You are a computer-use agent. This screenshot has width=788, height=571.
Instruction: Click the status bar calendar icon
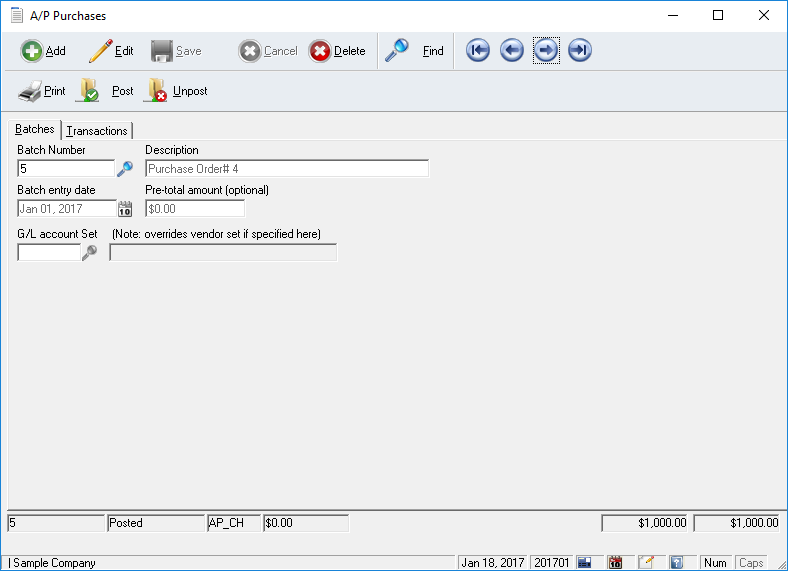coord(616,563)
